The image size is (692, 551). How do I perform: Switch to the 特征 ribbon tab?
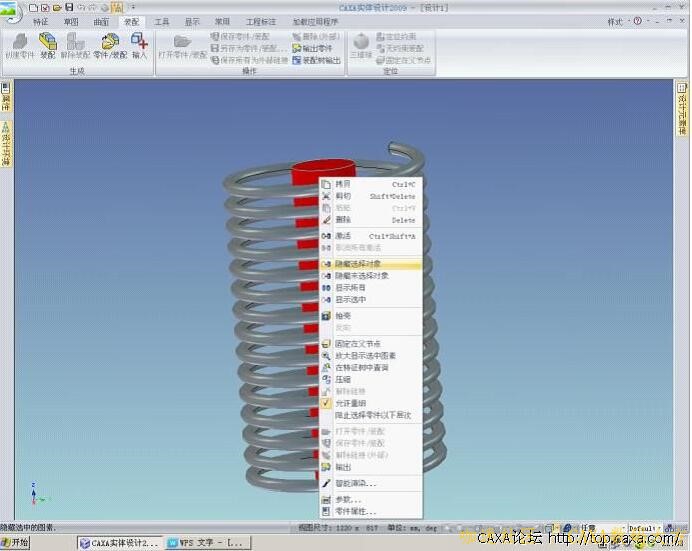41,21
